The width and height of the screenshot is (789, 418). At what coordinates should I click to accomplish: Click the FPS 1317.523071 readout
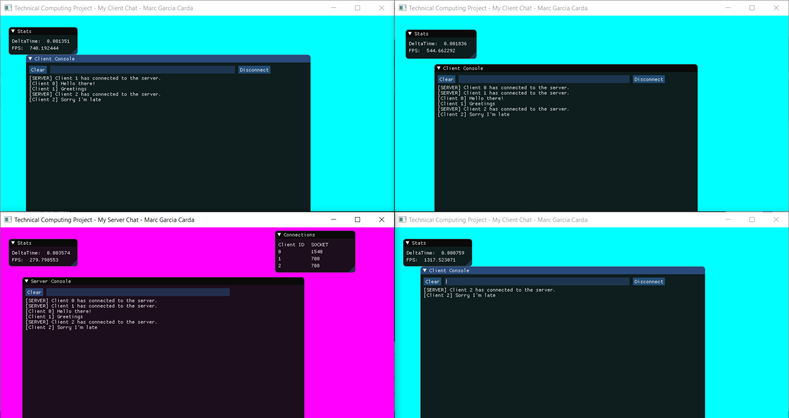[x=431, y=260]
